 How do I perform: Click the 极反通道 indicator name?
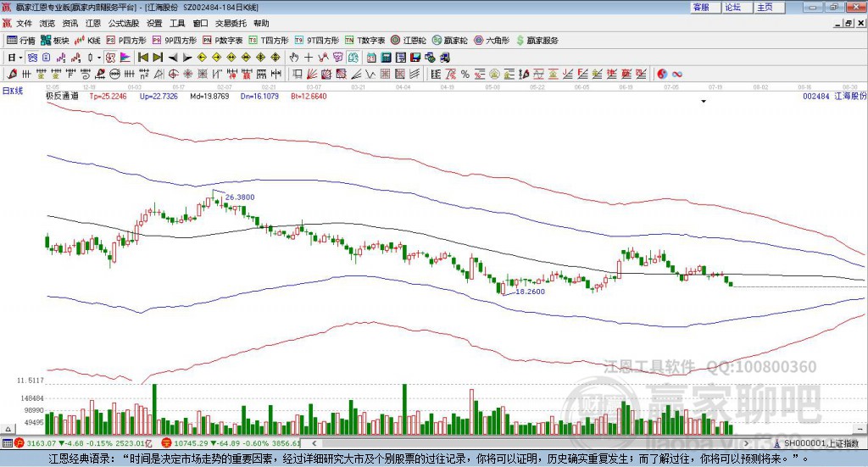[62, 96]
